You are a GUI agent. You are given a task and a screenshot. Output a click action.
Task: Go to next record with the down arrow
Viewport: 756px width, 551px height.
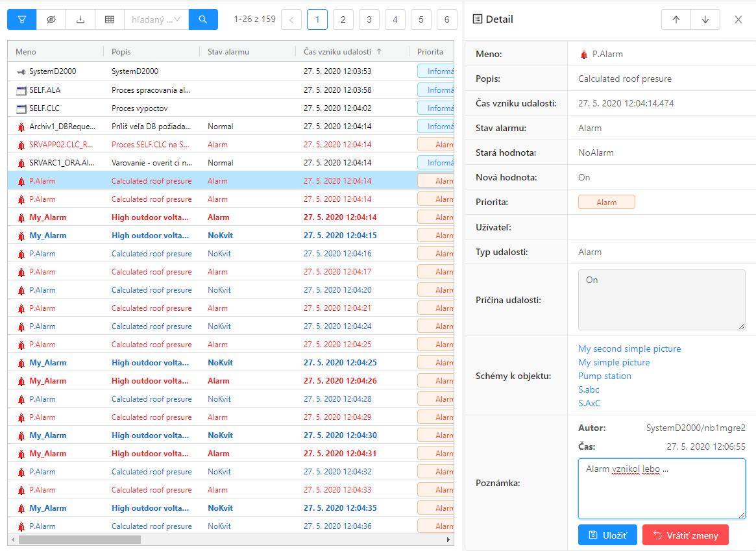coord(705,19)
